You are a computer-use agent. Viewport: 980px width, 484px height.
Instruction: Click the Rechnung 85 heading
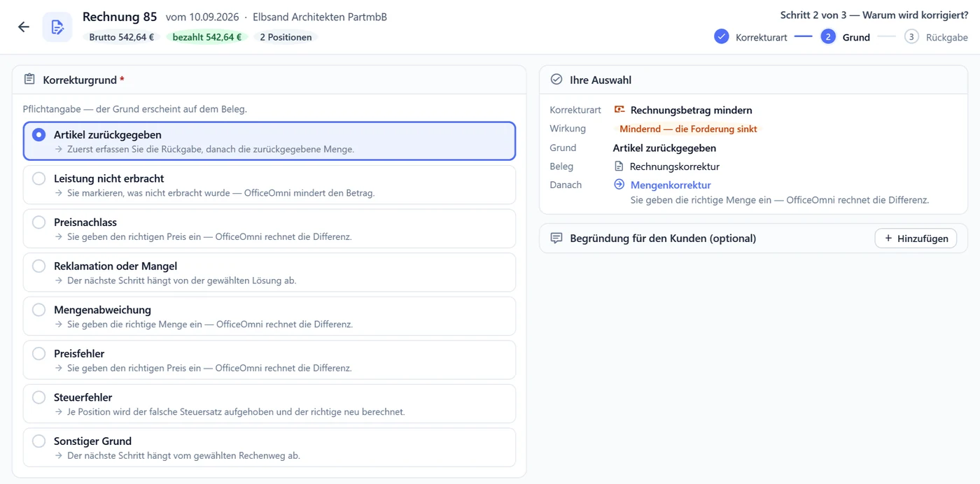click(x=120, y=16)
